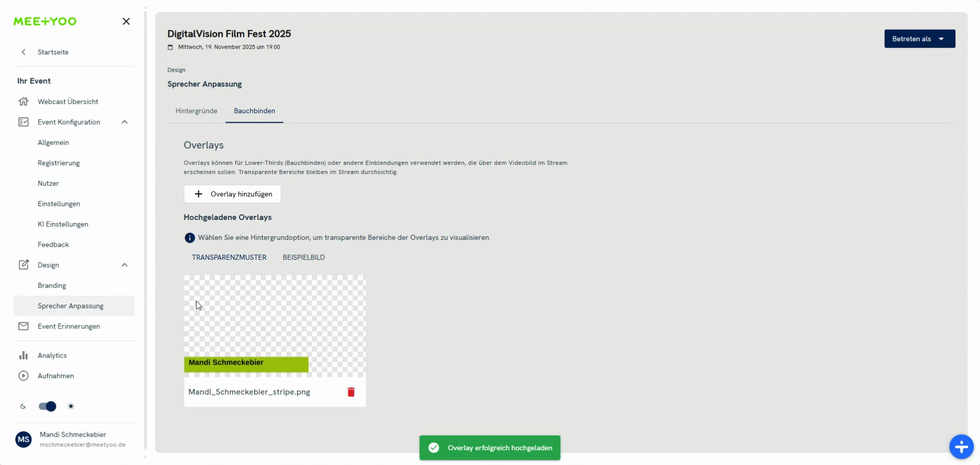Image resolution: width=980 pixels, height=465 pixels.
Task: Collapse the Event Konfiguration section
Action: tap(124, 122)
